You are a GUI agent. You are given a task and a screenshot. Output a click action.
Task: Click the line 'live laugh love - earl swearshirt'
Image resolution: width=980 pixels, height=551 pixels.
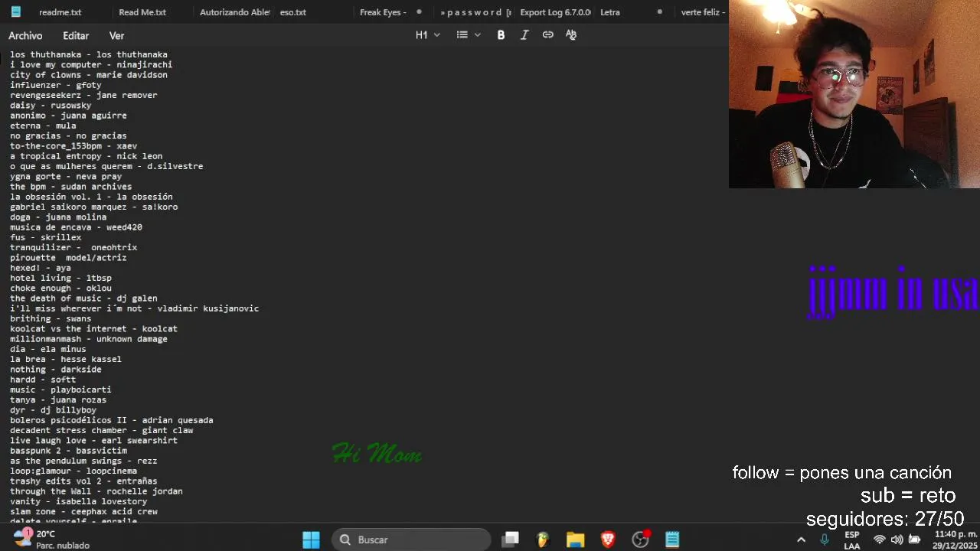coord(93,441)
